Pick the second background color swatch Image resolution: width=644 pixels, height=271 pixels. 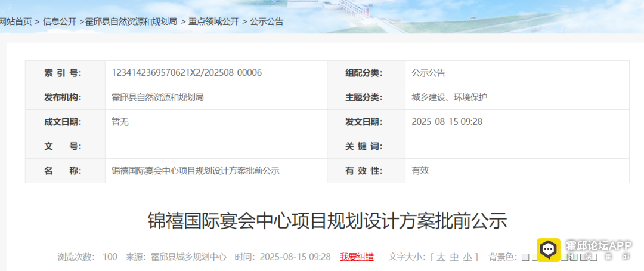click(535, 257)
